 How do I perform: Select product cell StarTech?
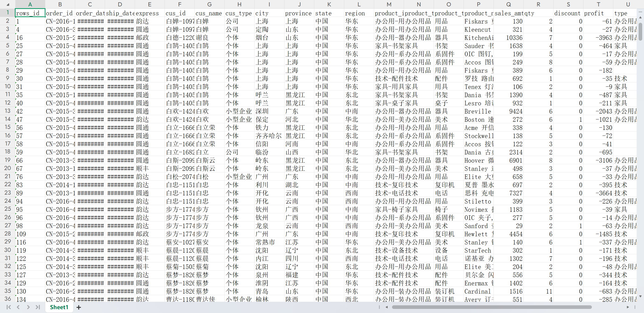pos(479,250)
